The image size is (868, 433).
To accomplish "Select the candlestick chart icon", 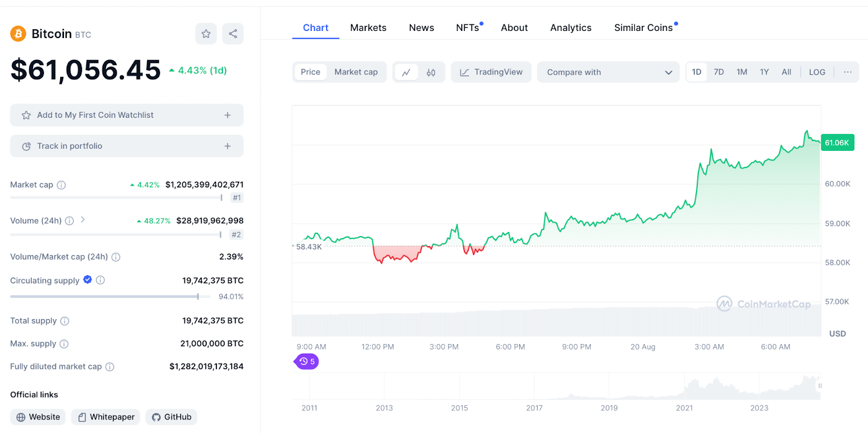I will tap(431, 72).
